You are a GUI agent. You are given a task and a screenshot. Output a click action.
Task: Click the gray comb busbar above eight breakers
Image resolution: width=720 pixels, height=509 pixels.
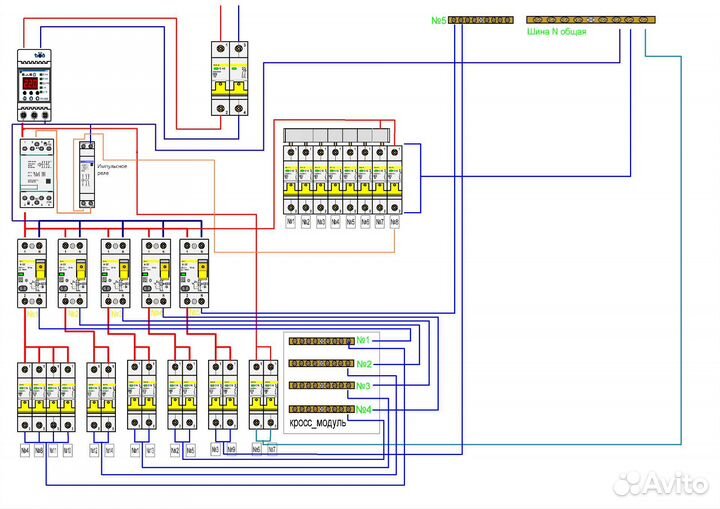(x=341, y=136)
